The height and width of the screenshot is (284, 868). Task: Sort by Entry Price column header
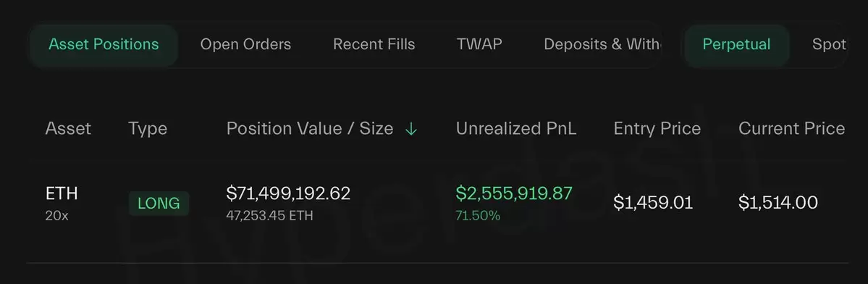(657, 130)
